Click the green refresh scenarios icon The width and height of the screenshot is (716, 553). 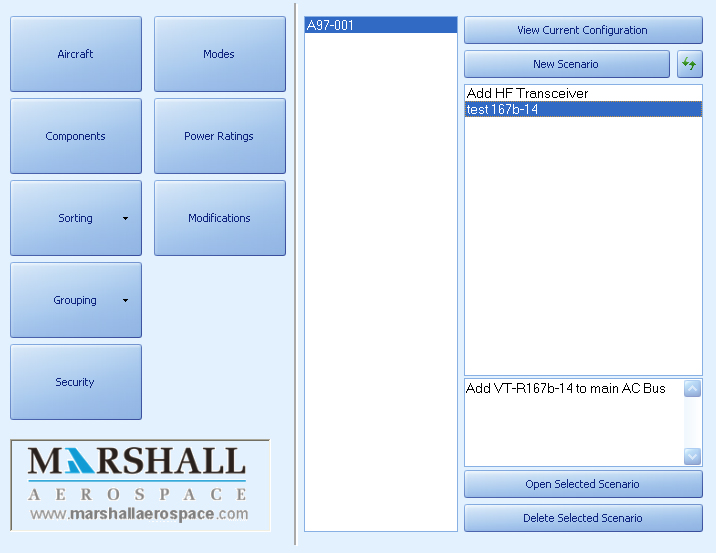[x=689, y=64]
